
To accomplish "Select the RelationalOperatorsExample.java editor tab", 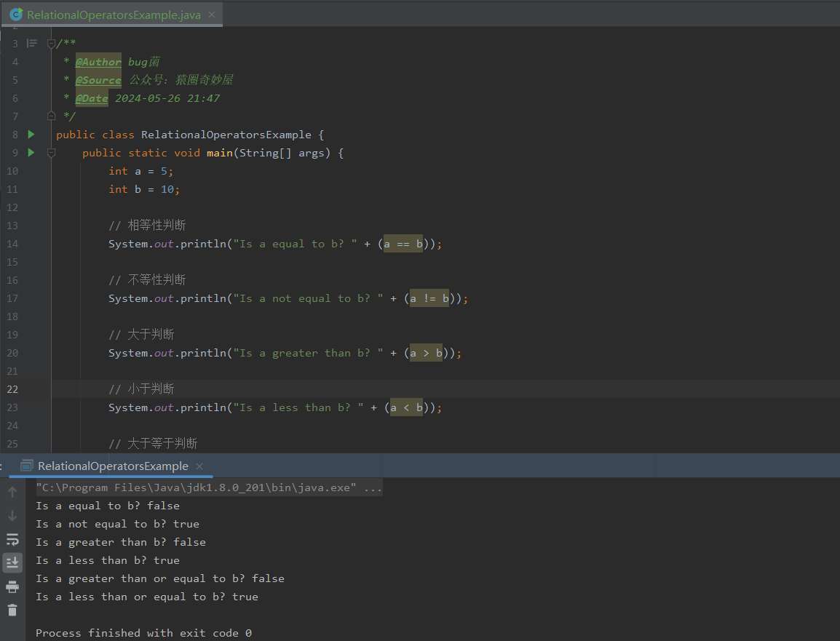I will point(111,15).
